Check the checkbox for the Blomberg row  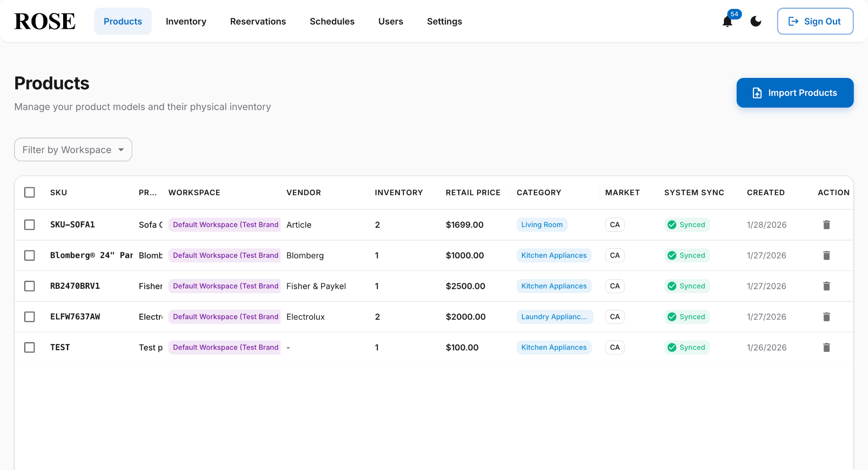pos(30,255)
